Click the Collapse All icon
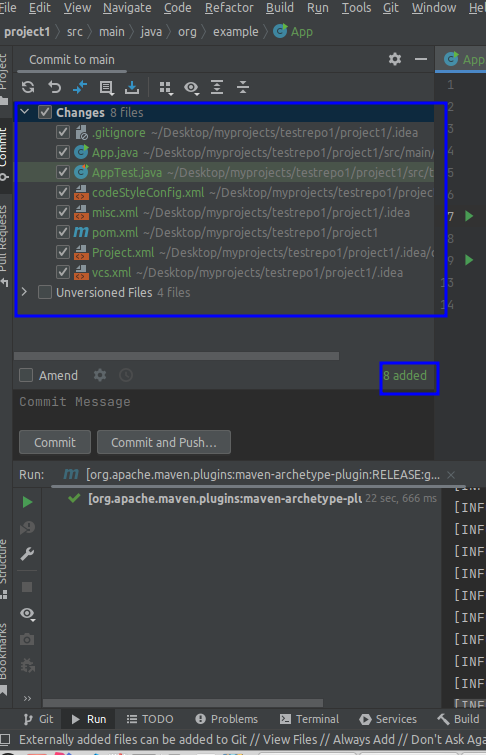Screen dimensions: 486x755 pyautogui.click(x=243, y=87)
